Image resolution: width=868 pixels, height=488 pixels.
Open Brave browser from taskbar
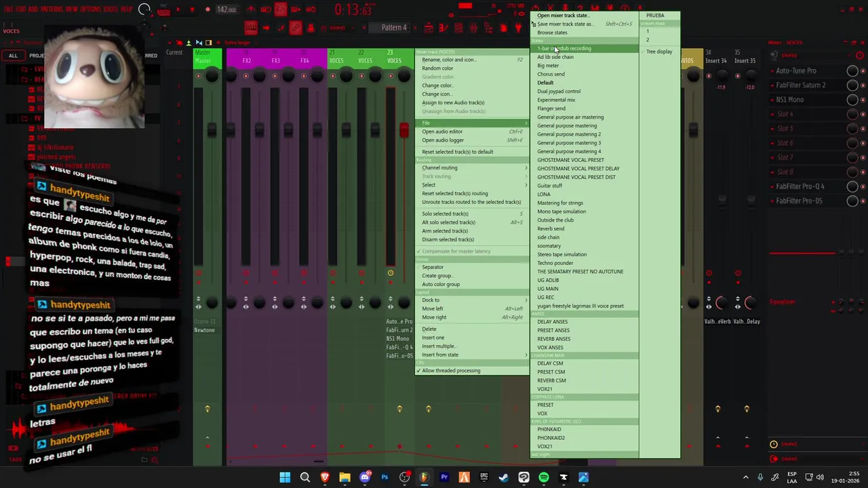[x=325, y=477]
